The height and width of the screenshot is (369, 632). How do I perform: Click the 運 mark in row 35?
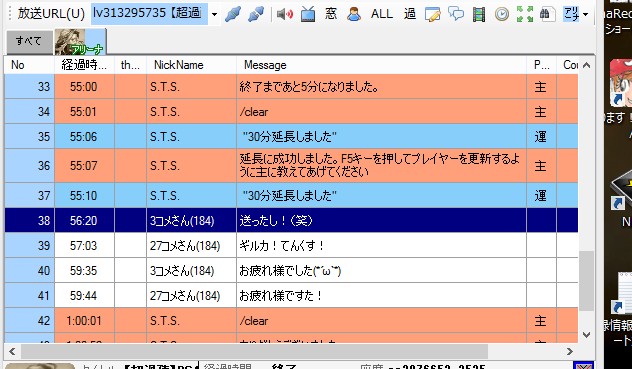[x=540, y=137]
